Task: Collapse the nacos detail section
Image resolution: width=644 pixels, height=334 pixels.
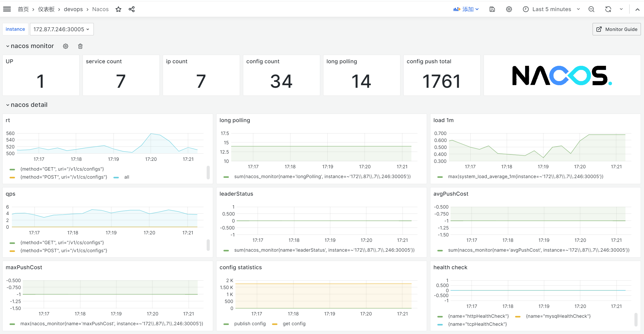Action: click(7, 105)
